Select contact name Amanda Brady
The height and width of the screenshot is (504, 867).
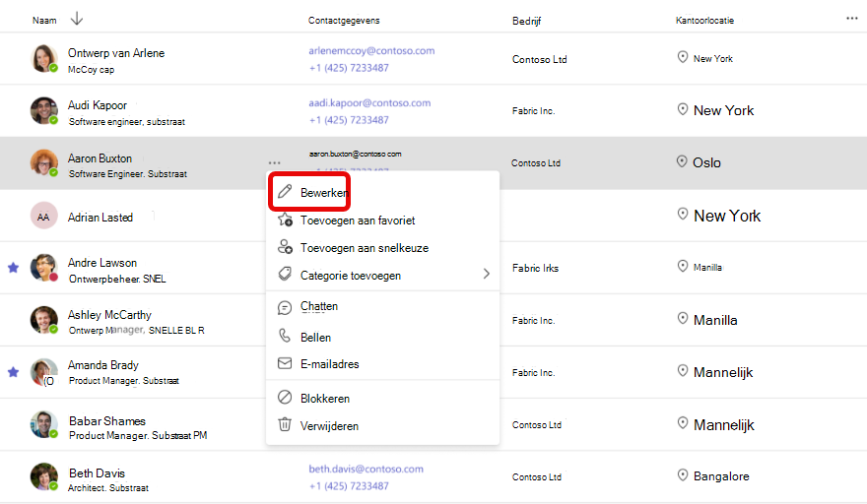[x=102, y=365]
